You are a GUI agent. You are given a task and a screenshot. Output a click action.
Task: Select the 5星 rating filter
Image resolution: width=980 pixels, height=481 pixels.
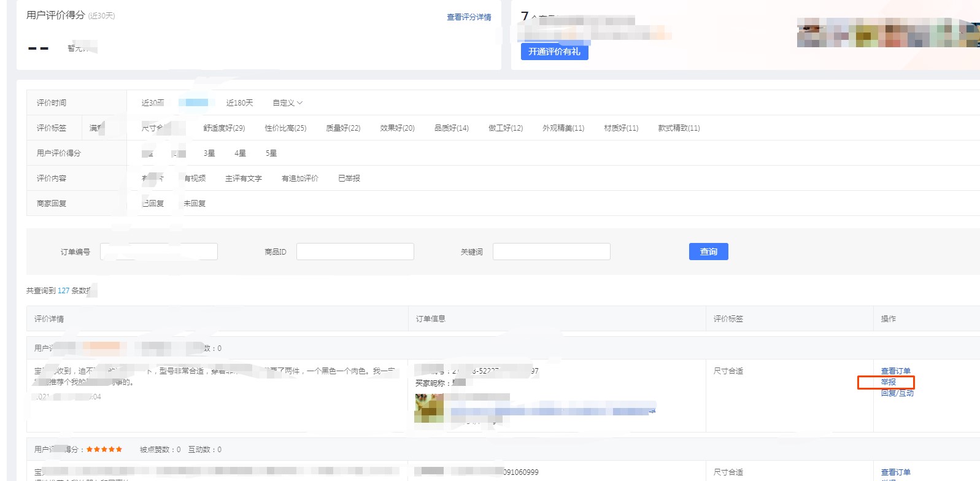point(271,153)
